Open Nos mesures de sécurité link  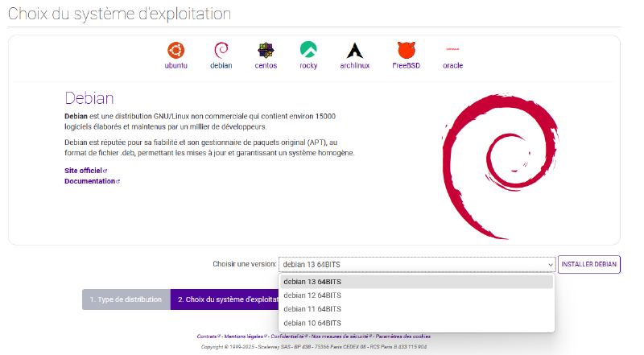pyautogui.click(x=341, y=336)
